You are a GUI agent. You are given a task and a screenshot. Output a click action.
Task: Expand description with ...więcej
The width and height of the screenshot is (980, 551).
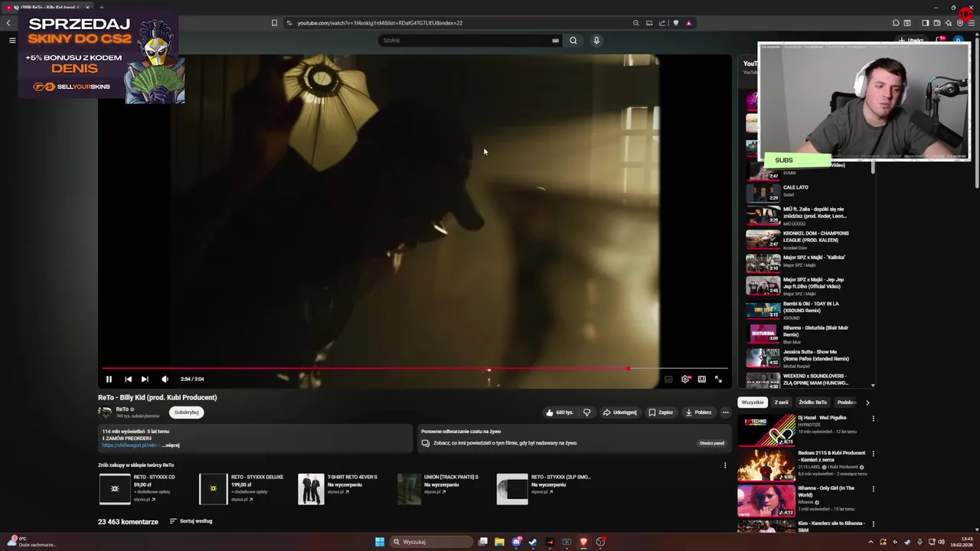click(x=171, y=445)
